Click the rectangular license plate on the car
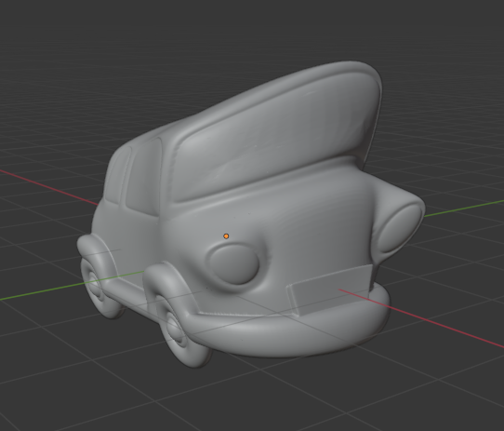The image size is (504, 431). point(331,290)
